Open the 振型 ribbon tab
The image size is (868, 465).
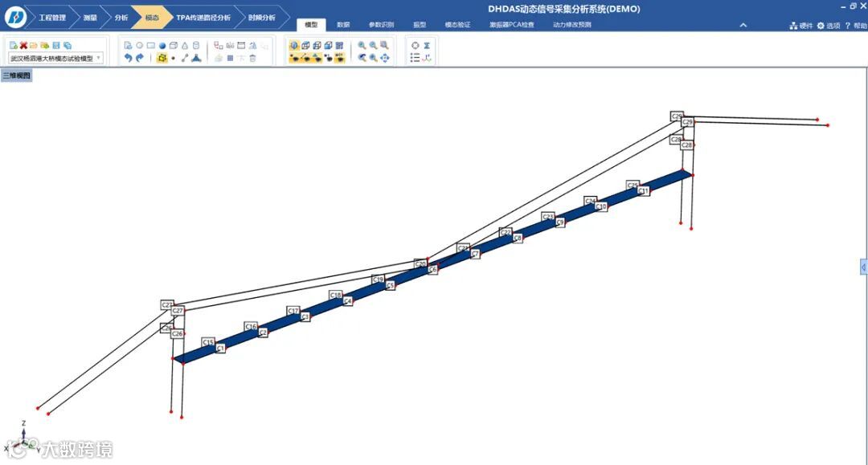[420, 25]
